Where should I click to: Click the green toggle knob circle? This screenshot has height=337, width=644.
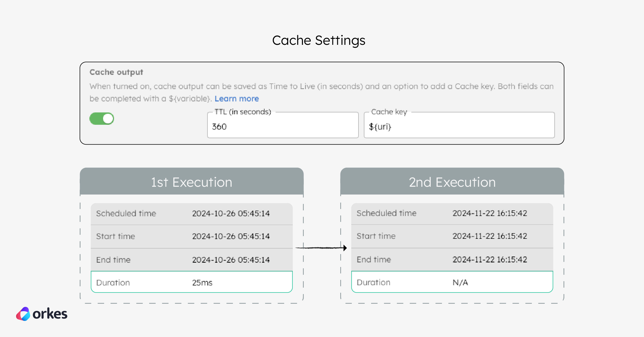point(108,118)
